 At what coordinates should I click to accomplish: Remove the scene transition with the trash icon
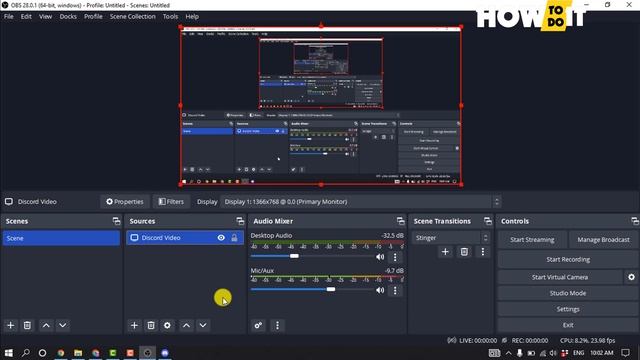pyautogui.click(x=464, y=252)
